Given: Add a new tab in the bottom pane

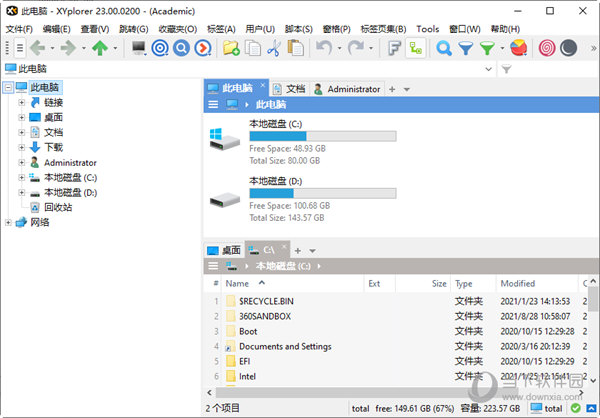Looking at the screenshot, I should (x=298, y=251).
